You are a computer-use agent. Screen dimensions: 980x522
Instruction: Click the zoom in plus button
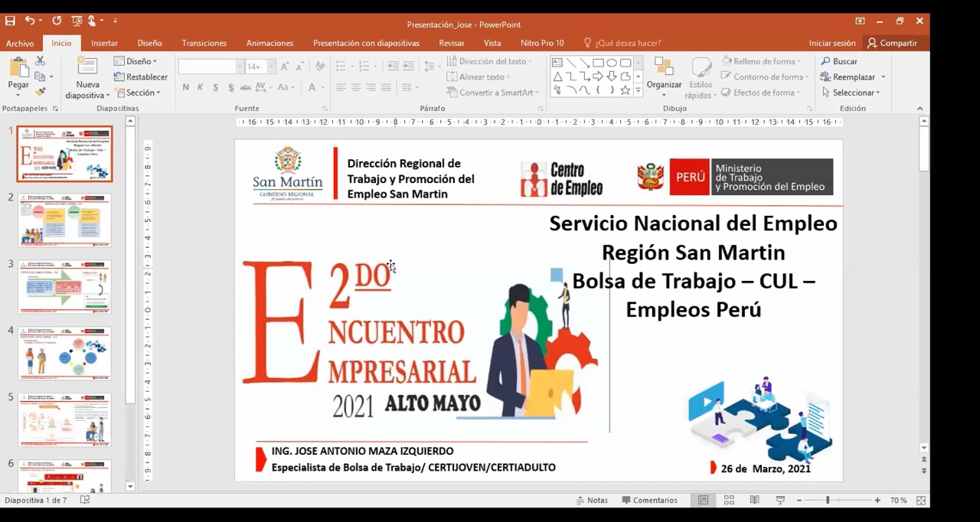click(x=877, y=500)
